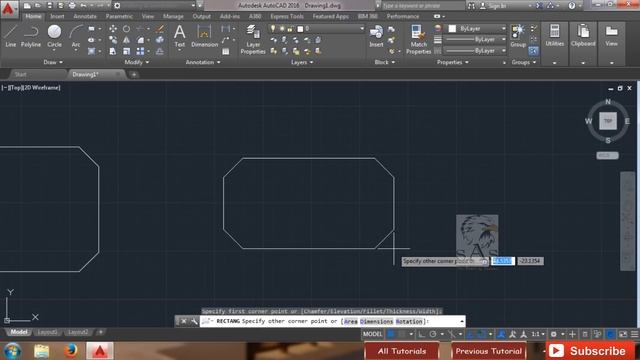The height and width of the screenshot is (360, 640).
Task: Switch to the Insert ribbon tab
Action: click(x=57, y=16)
